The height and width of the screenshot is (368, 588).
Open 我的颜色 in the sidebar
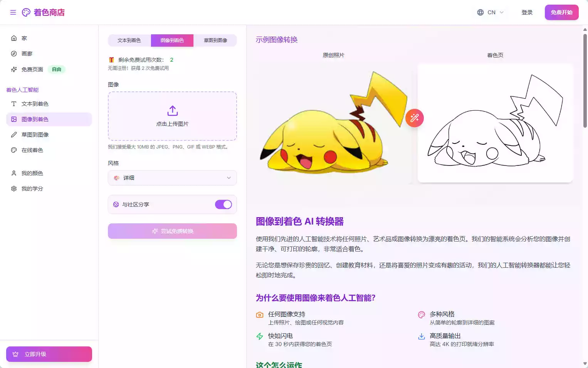point(49,173)
